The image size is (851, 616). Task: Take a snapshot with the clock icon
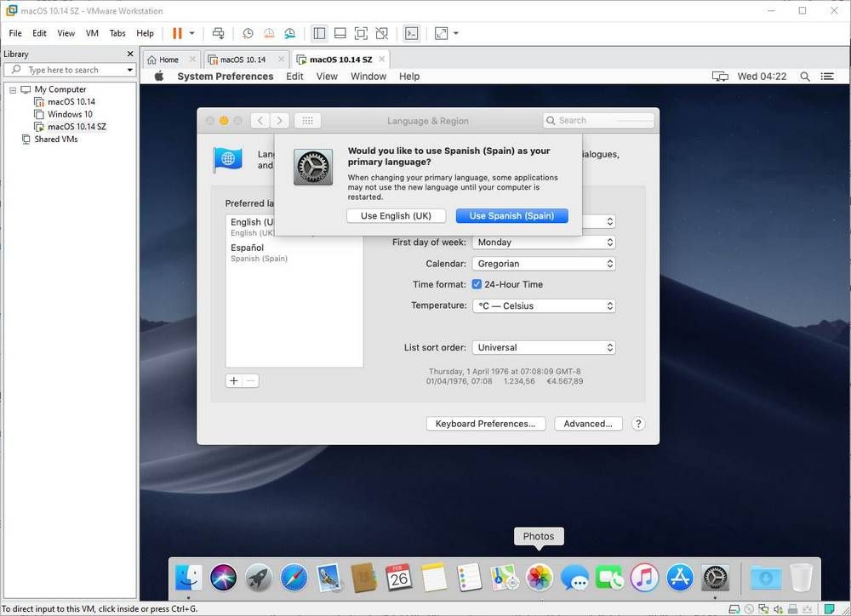point(248,33)
